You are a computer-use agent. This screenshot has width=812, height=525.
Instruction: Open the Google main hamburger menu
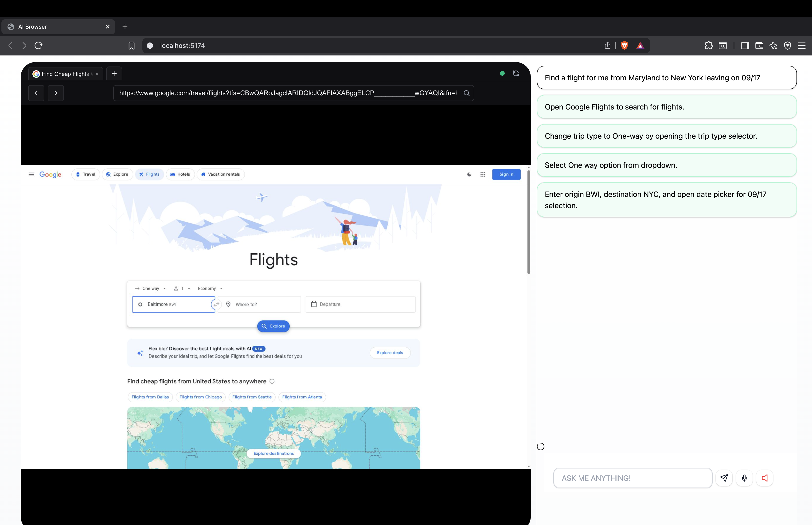(31, 174)
